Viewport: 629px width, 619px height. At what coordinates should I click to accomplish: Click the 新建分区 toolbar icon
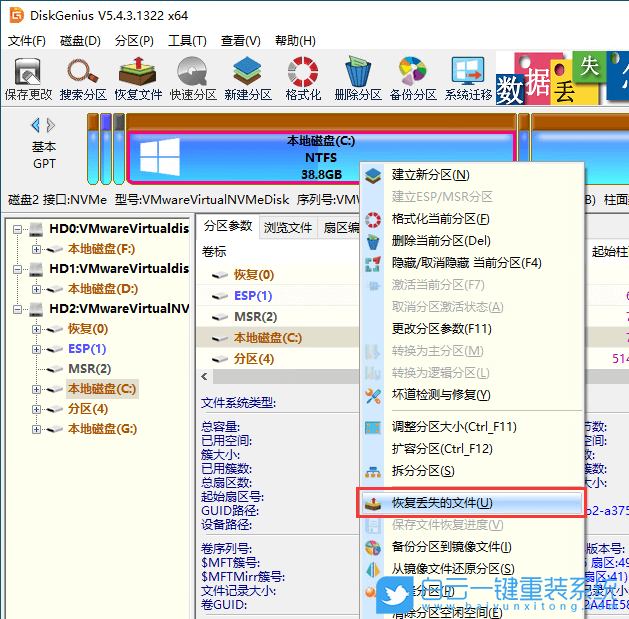coord(248,79)
